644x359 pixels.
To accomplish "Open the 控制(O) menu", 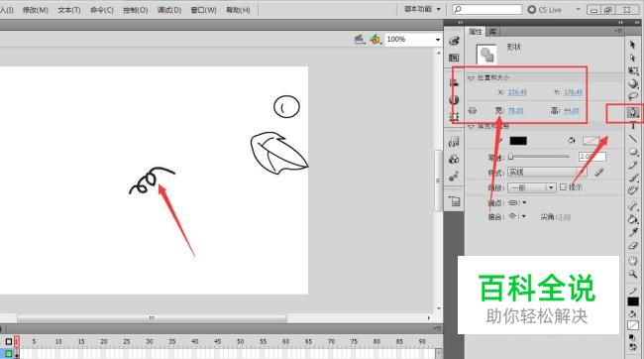I will pos(136,10).
